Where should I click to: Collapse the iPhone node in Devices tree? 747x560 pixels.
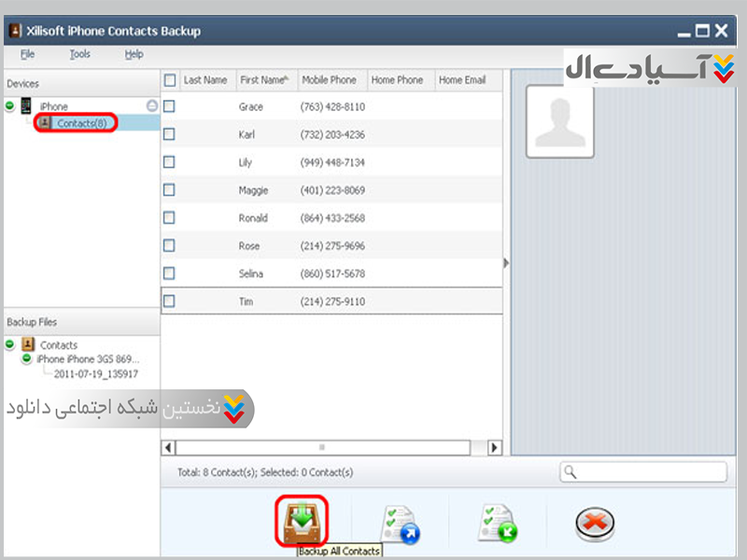(10, 106)
